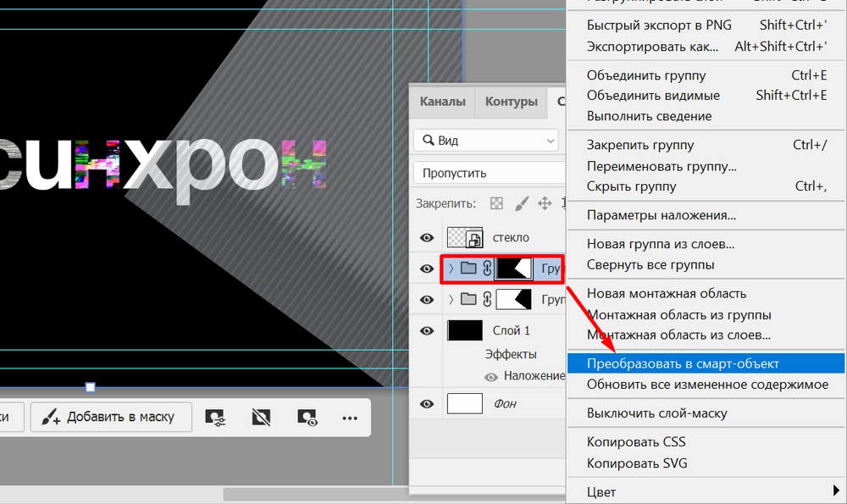847x504 pixels.
Task: Click the lock image pixels brush icon
Action: coord(522,203)
